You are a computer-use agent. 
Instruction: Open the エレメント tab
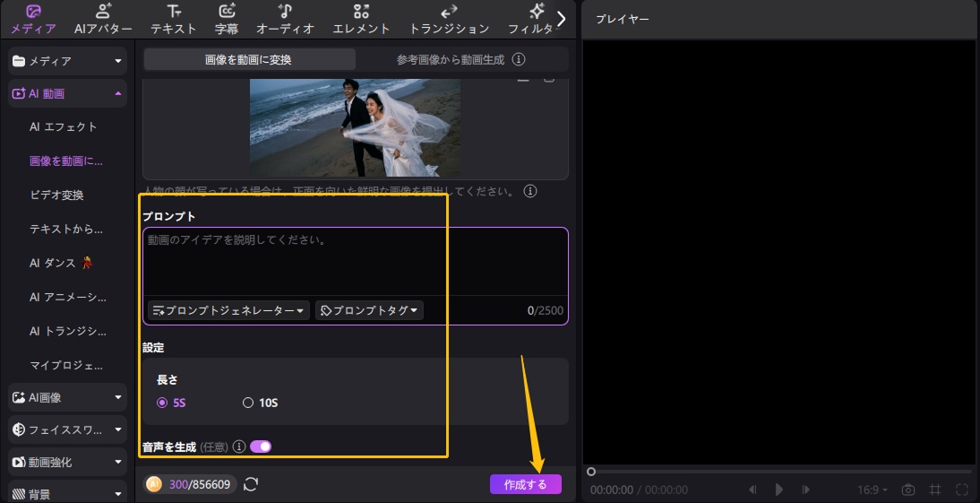click(x=361, y=20)
